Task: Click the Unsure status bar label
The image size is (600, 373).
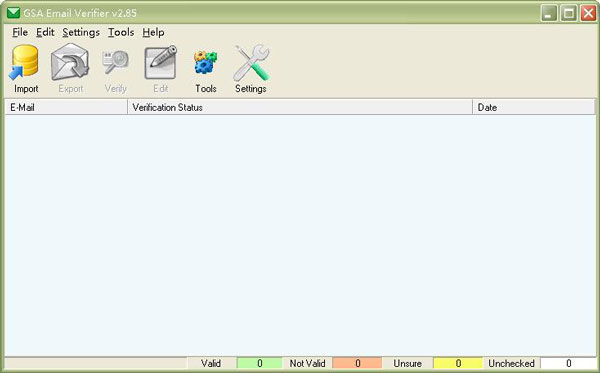Action: (x=408, y=363)
